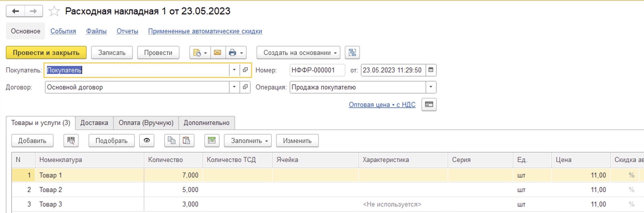
Task: Paste rows from clipboard icon
Action: point(187,141)
